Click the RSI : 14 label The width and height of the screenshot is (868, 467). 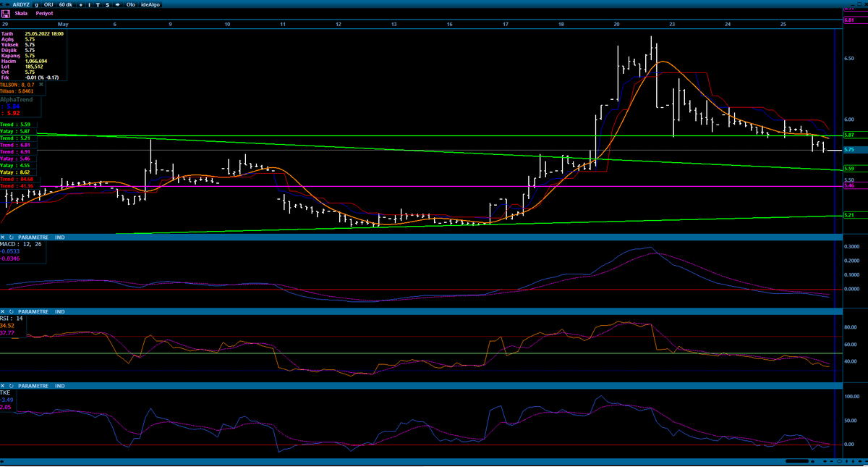10,319
